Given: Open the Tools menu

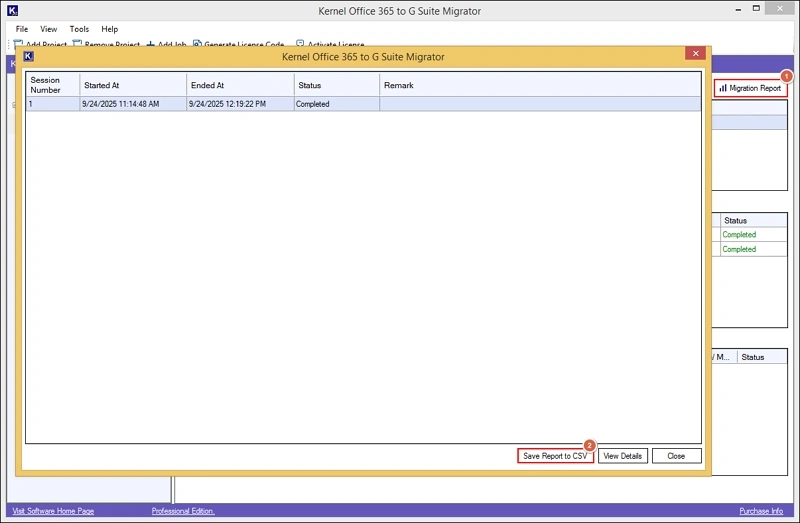Looking at the screenshot, I should coord(79,29).
